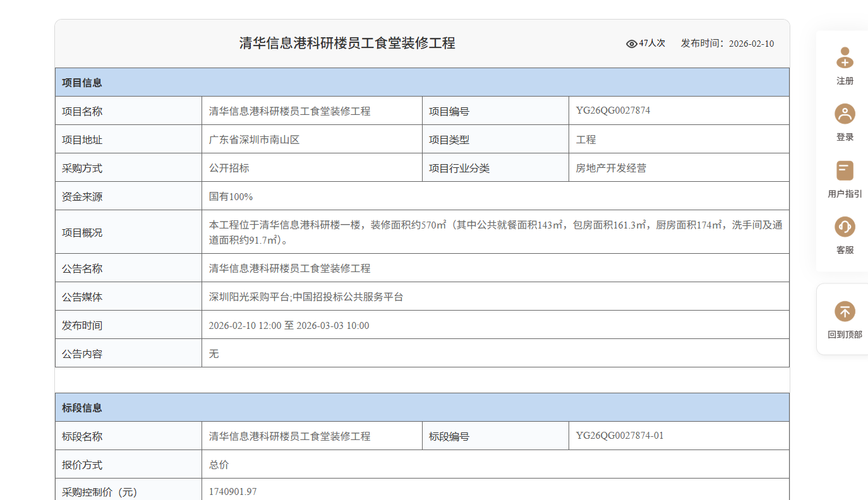
Task: Click the control price 1740901.97
Action: click(233, 492)
